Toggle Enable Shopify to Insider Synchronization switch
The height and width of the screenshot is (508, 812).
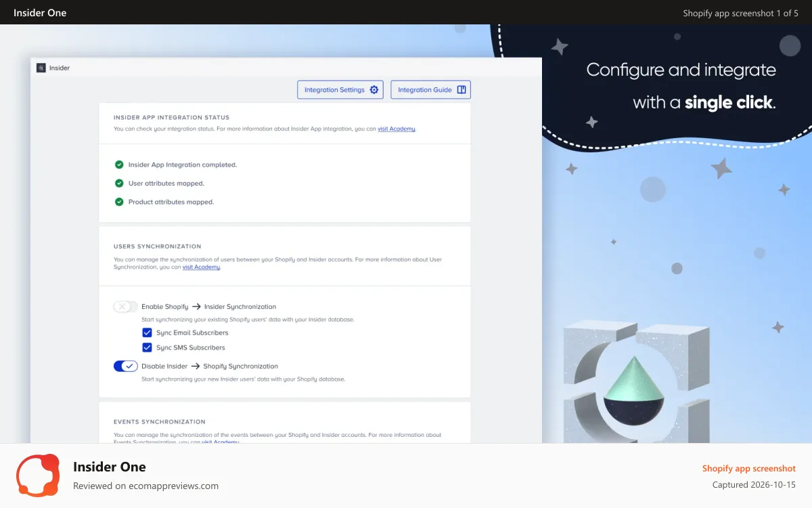click(x=126, y=307)
